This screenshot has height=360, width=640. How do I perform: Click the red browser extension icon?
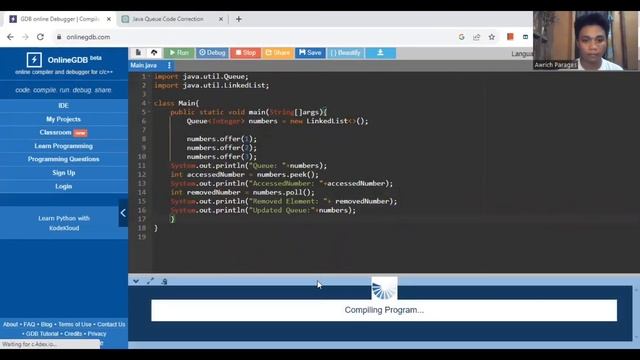click(x=510, y=37)
